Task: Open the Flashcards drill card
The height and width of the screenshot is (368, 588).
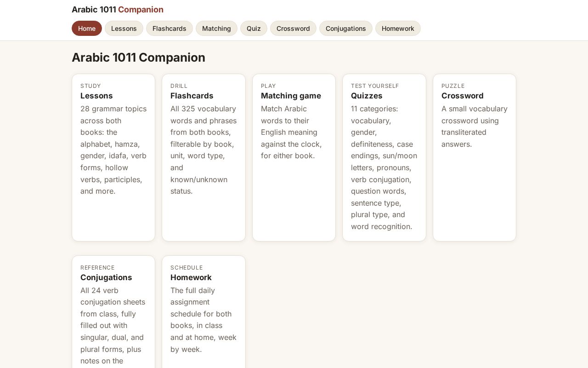Action: [x=204, y=158]
